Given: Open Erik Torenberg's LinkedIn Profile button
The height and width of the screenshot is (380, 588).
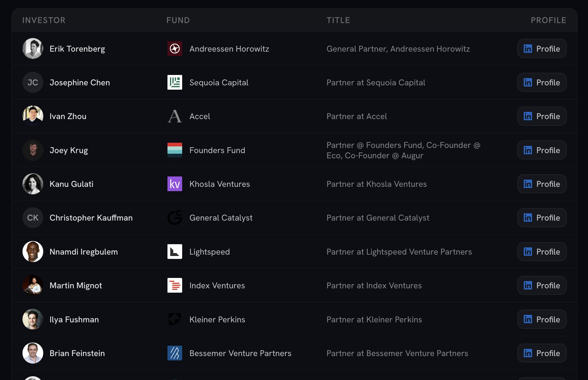Looking at the screenshot, I should coord(542,48).
